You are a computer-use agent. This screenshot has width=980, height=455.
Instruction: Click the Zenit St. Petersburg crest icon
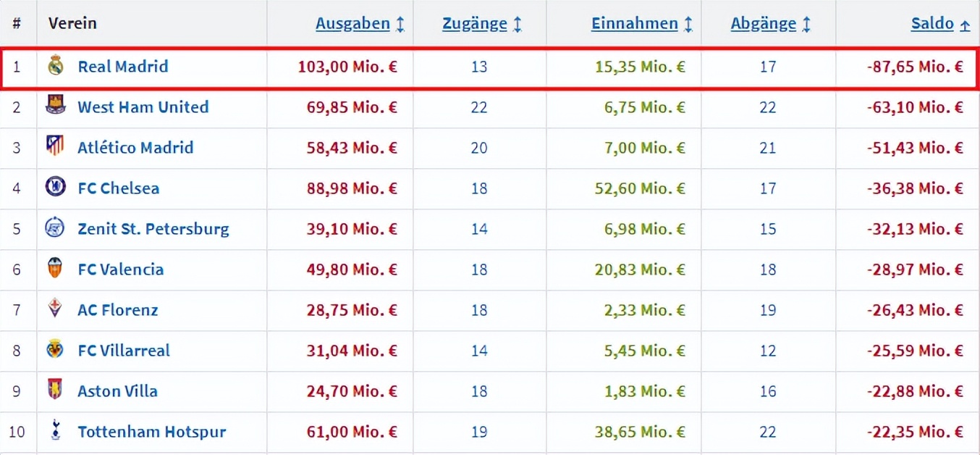coord(56,228)
